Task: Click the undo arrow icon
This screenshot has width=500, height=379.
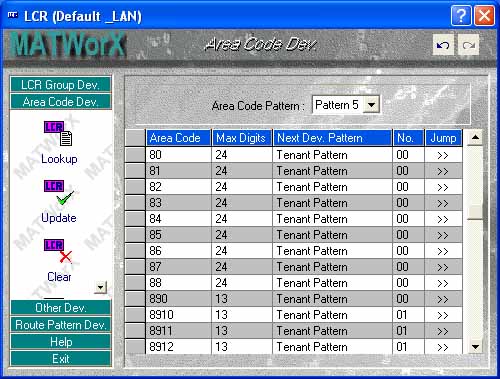Action: [x=443, y=45]
